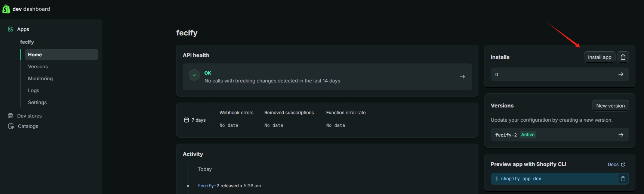Click the API health arrow icon
Image resolution: width=644 pixels, height=194 pixels.
(462, 77)
